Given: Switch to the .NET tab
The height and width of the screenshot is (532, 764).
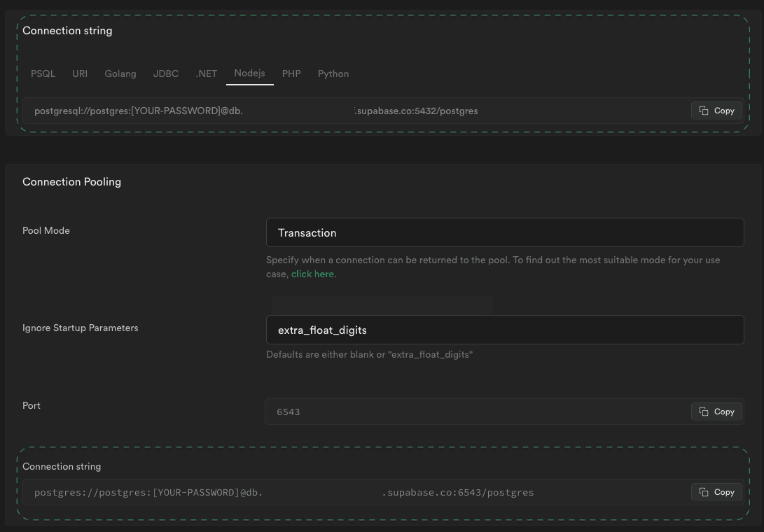Looking at the screenshot, I should coord(207,73).
